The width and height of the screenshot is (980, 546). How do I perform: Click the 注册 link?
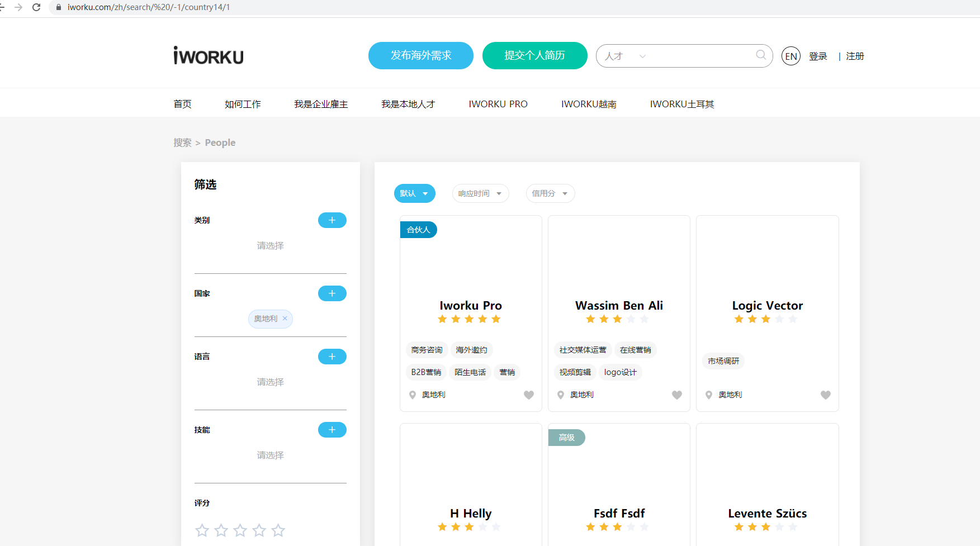855,56
